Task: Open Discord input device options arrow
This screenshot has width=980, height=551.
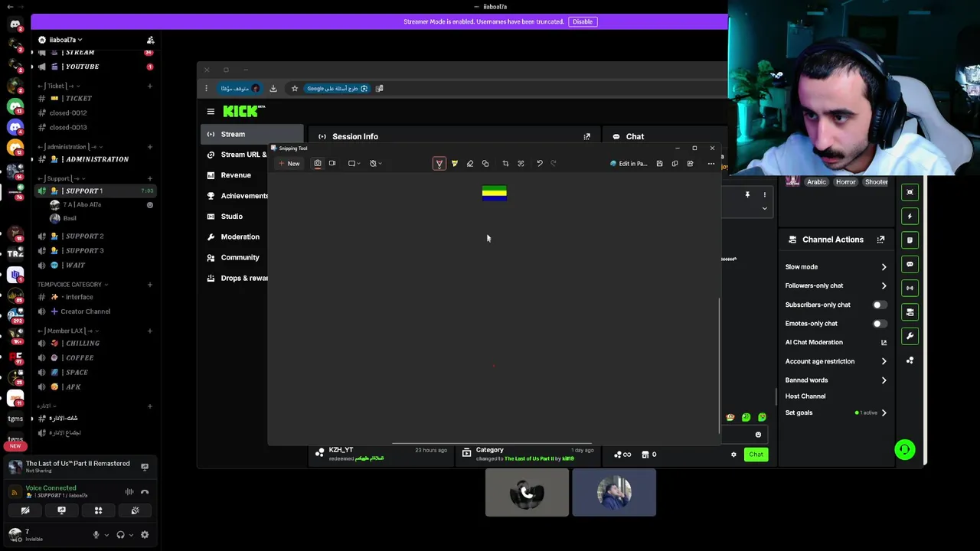Action: click(x=106, y=535)
